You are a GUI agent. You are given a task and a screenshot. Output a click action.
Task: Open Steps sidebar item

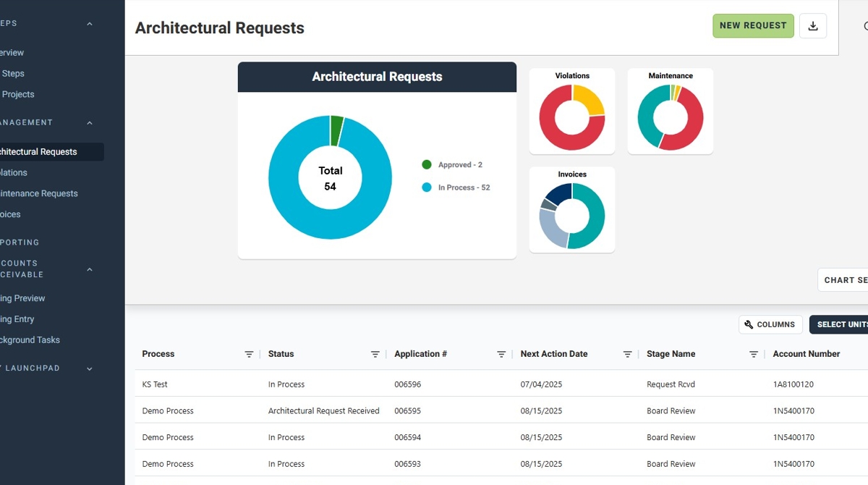click(x=12, y=74)
